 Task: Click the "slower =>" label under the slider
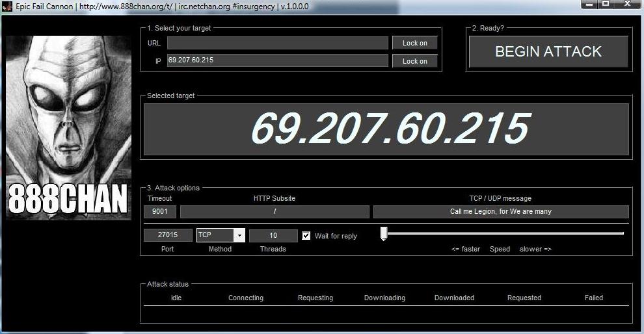(x=535, y=249)
